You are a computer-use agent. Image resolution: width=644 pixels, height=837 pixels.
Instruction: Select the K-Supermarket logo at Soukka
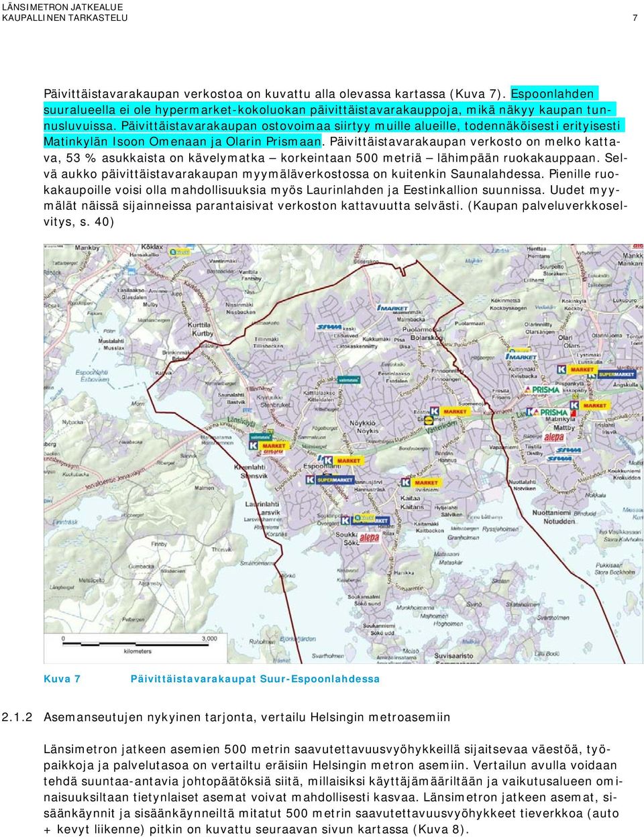(x=365, y=520)
